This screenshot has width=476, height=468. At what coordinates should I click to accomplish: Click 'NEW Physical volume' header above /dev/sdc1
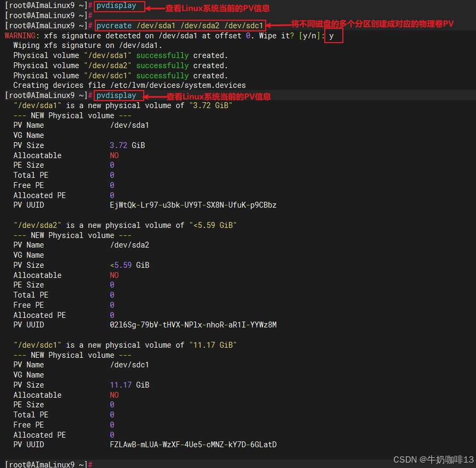point(72,355)
